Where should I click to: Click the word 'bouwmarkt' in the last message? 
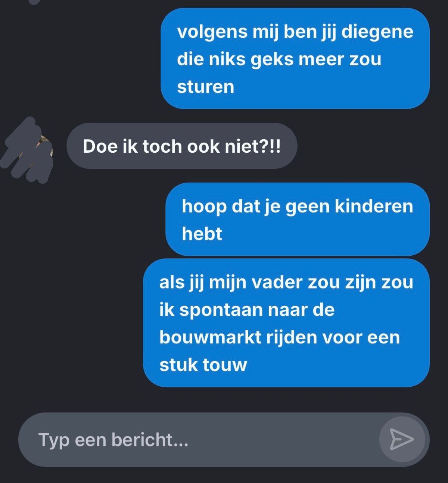point(210,337)
